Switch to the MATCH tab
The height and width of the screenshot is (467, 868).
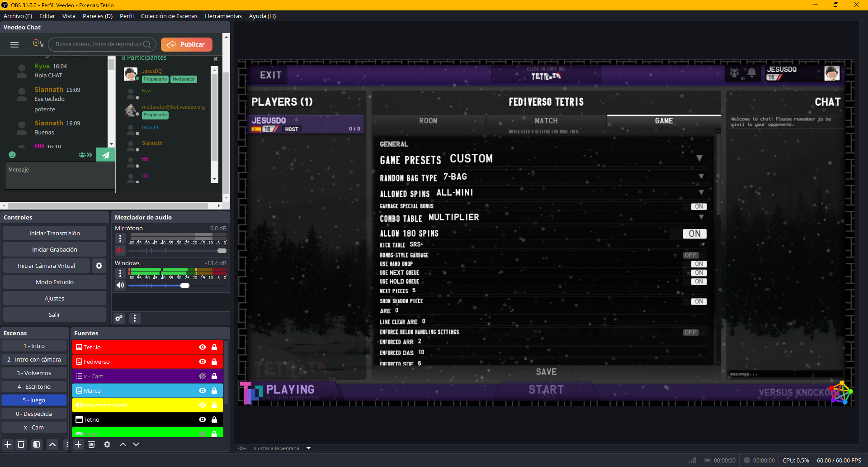[546, 121]
